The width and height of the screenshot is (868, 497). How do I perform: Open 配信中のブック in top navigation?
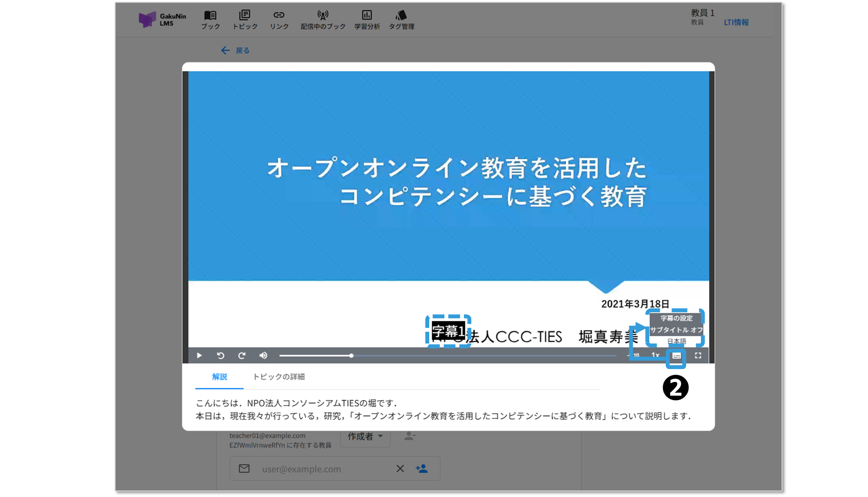tap(323, 20)
